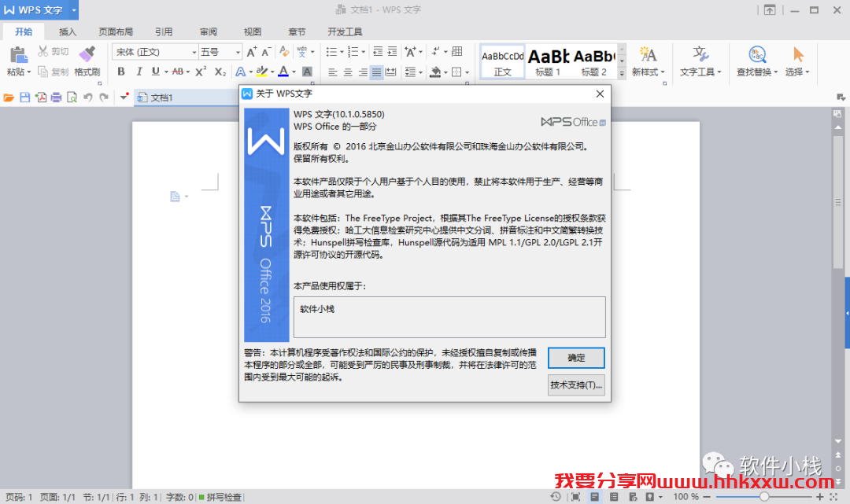Center align text in the ribbon
The width and height of the screenshot is (850, 504).
348,72
